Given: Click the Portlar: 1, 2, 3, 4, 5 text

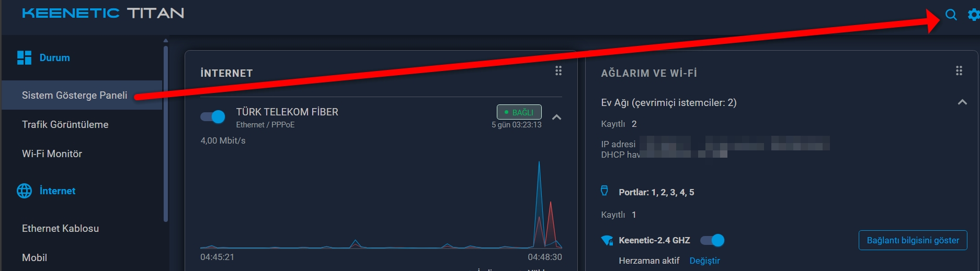Looking at the screenshot, I should click(x=656, y=192).
